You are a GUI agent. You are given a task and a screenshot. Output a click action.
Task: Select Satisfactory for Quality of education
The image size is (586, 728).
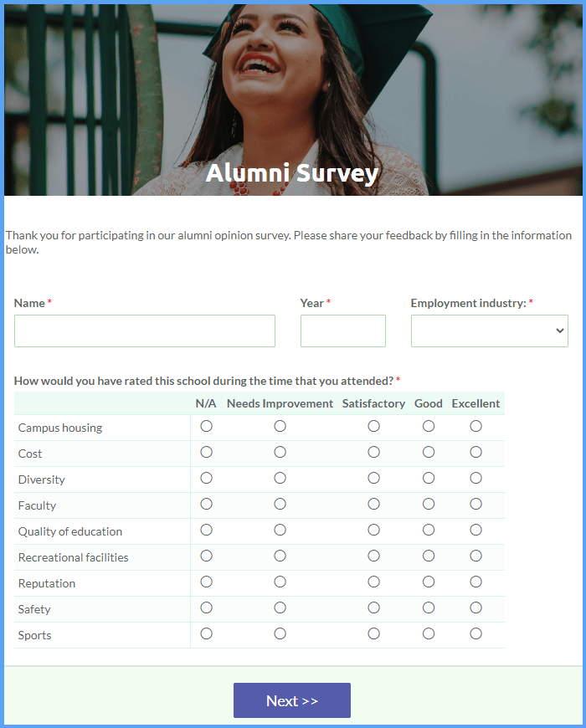point(373,531)
